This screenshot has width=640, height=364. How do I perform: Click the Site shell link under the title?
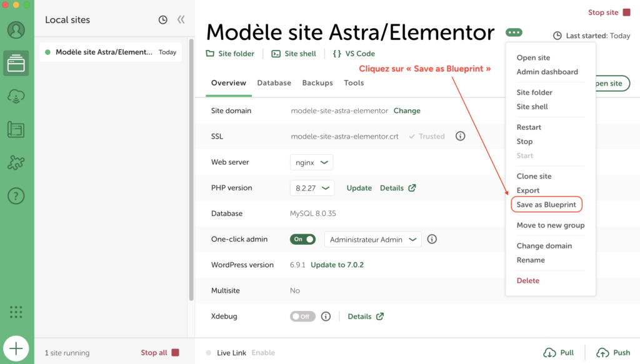pyautogui.click(x=294, y=54)
